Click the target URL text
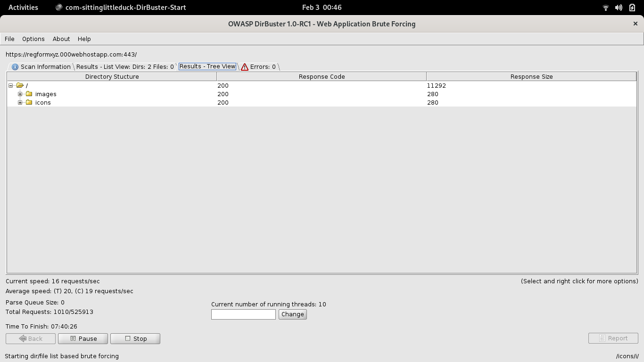The image size is (644, 362). (x=71, y=54)
